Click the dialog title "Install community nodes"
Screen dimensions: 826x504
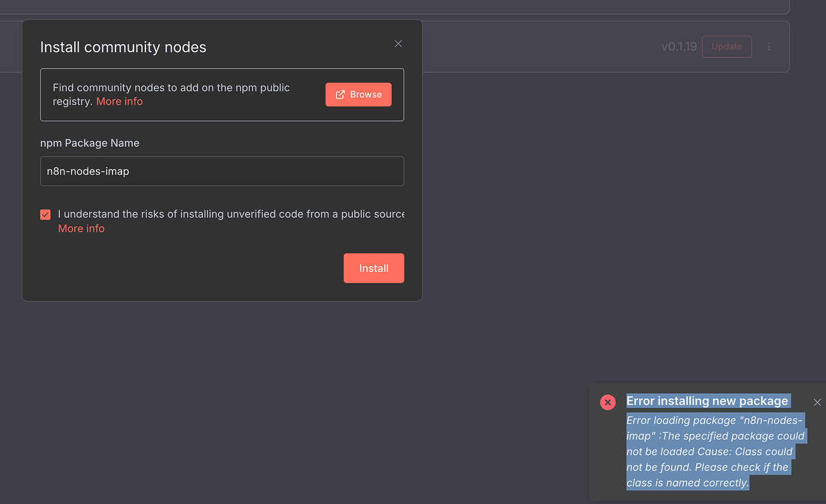[x=123, y=47]
